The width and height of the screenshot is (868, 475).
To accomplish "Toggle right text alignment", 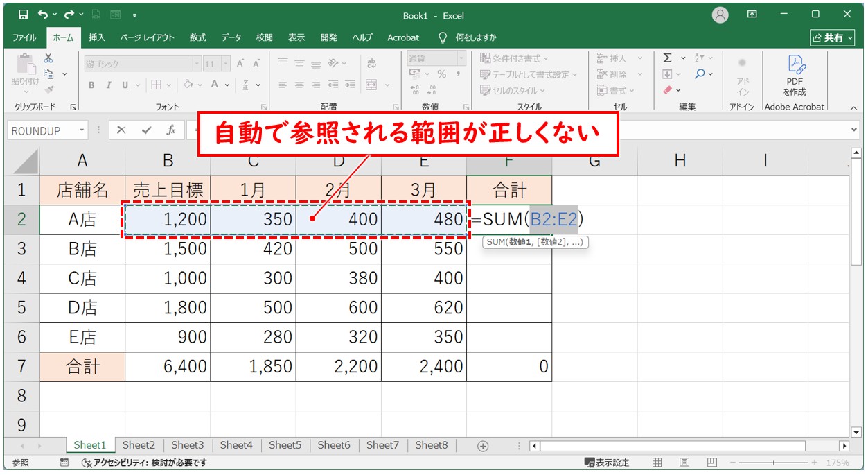I will pos(316,85).
